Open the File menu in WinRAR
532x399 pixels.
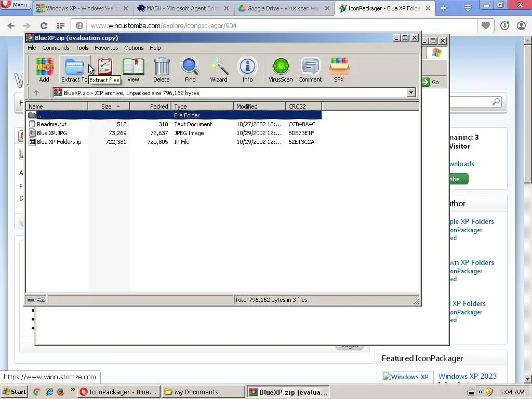[32, 48]
